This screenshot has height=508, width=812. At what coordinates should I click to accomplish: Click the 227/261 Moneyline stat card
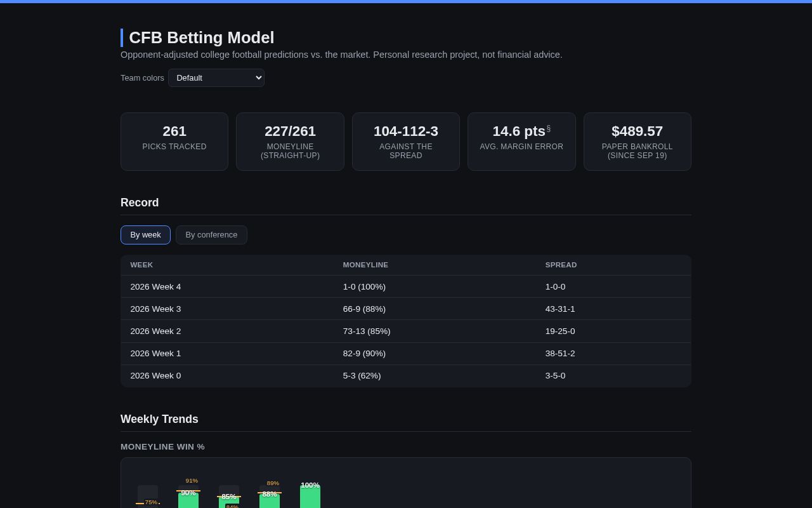tap(290, 142)
